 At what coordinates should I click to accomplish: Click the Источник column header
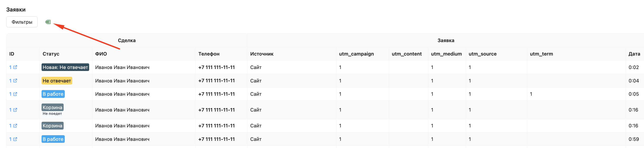[x=262, y=54]
